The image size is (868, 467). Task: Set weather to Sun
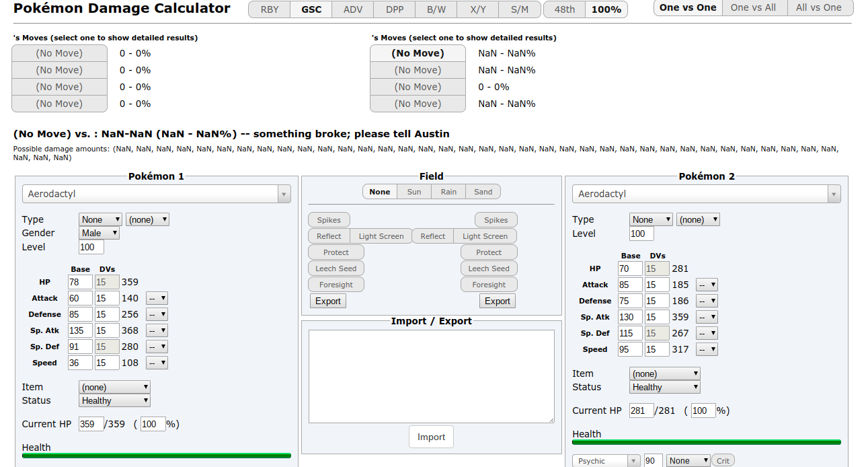click(414, 192)
